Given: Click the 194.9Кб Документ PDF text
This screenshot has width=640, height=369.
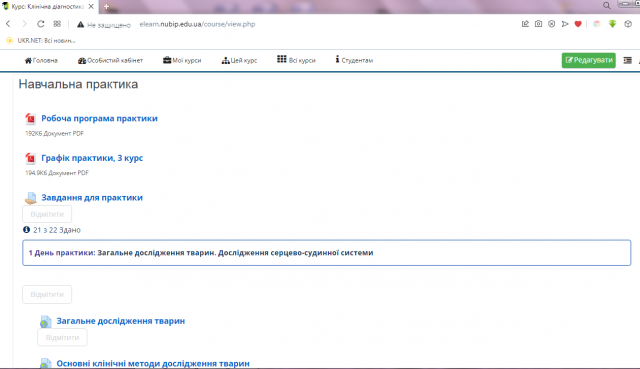Looking at the screenshot, I should (57, 173).
